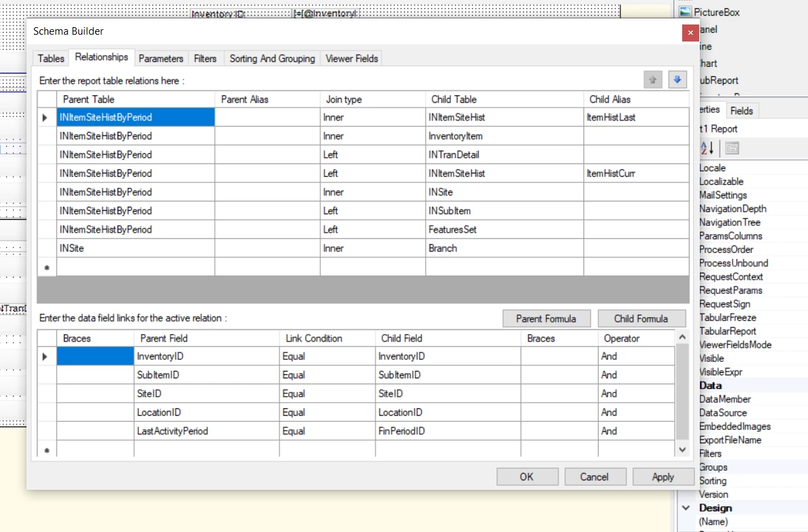Click Parent Table column header
Screen dimensions: 808x532
point(135,99)
